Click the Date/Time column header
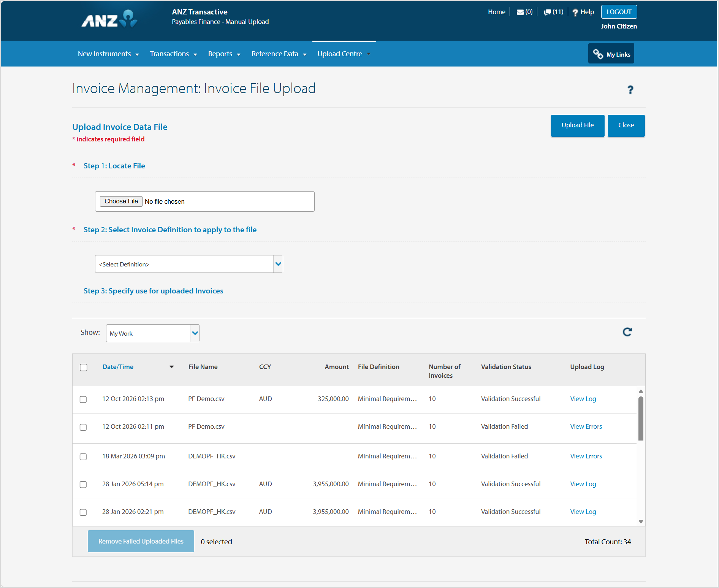719x588 pixels. coord(118,367)
